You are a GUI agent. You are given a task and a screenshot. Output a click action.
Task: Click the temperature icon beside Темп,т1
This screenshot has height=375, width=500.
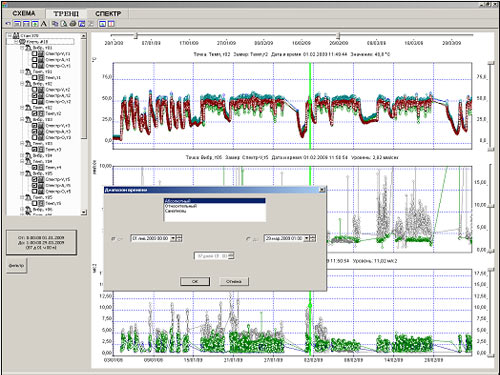pos(41,77)
